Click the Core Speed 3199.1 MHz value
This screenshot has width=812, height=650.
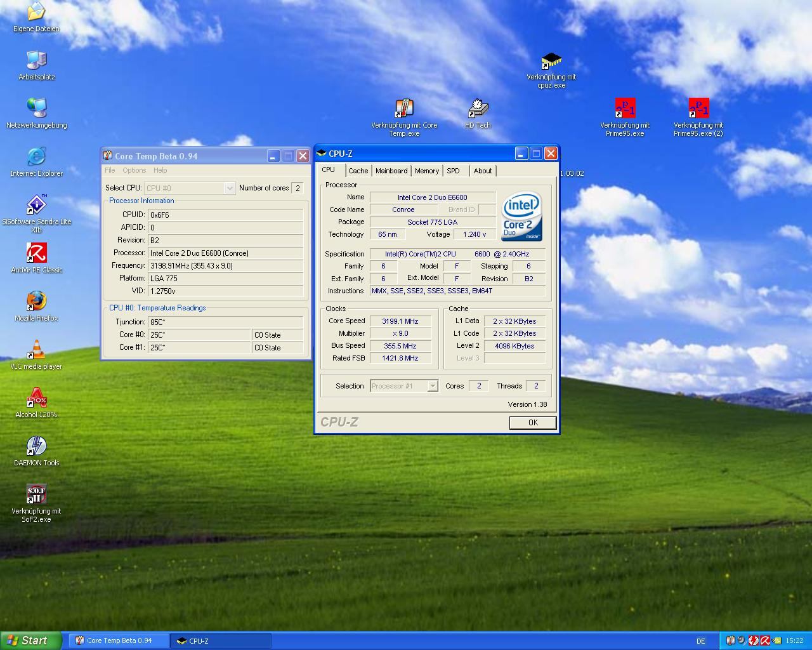coord(400,321)
